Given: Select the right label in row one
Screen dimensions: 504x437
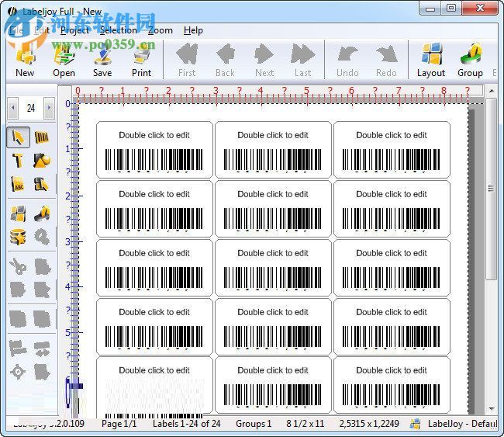Looking at the screenshot, I should pyautogui.click(x=392, y=150).
